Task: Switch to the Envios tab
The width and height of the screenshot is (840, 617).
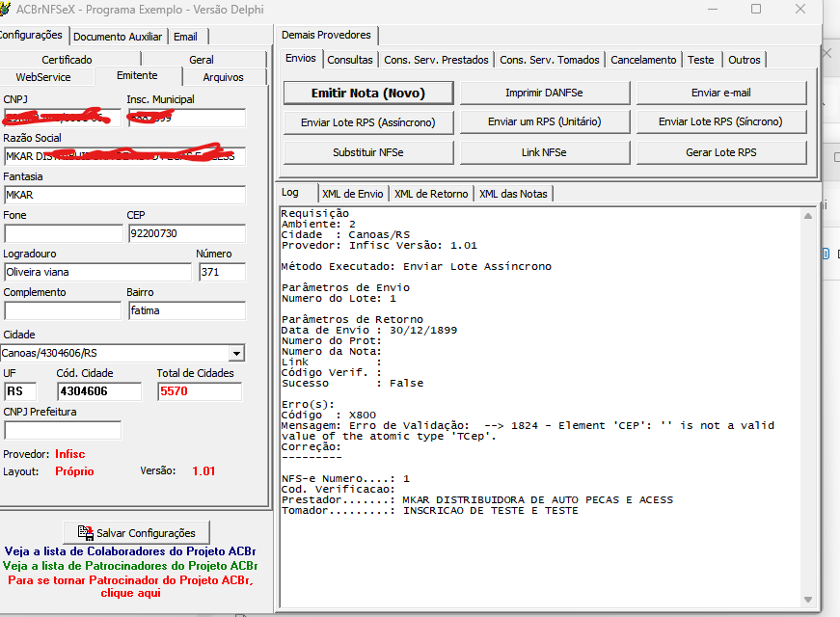Action: click(x=301, y=58)
